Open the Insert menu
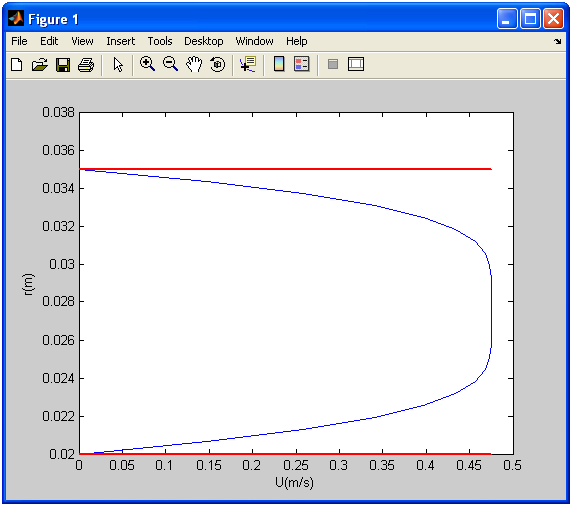Screen dimensions: 573x506 coord(121,41)
